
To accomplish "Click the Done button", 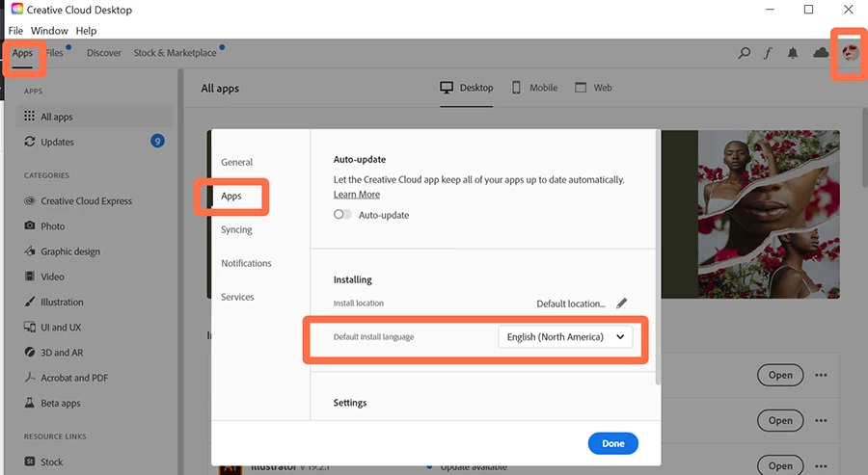I will point(612,443).
